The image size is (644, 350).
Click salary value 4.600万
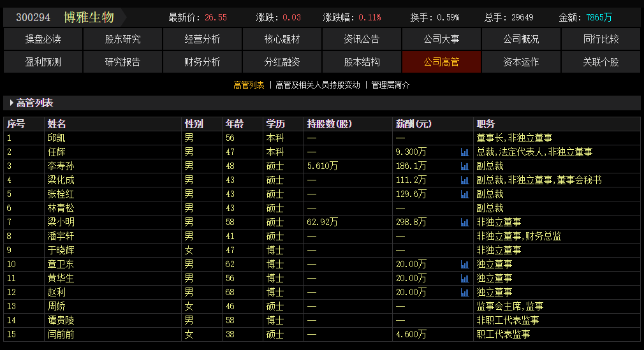[411, 334]
